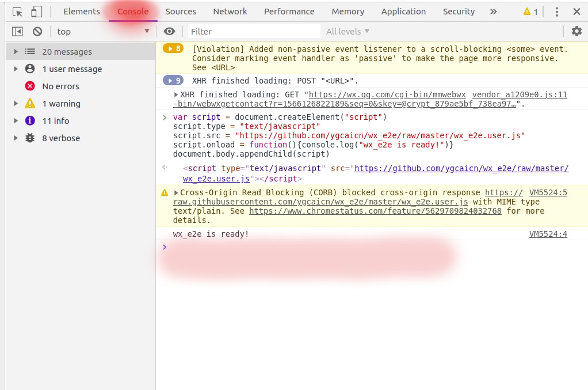Click the console input prompt line
The image size is (588, 390).
[371, 247]
